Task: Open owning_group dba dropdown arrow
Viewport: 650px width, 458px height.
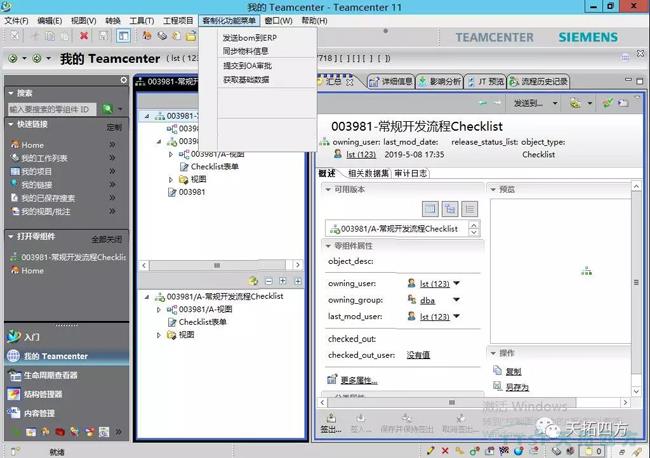Action: coord(456,299)
